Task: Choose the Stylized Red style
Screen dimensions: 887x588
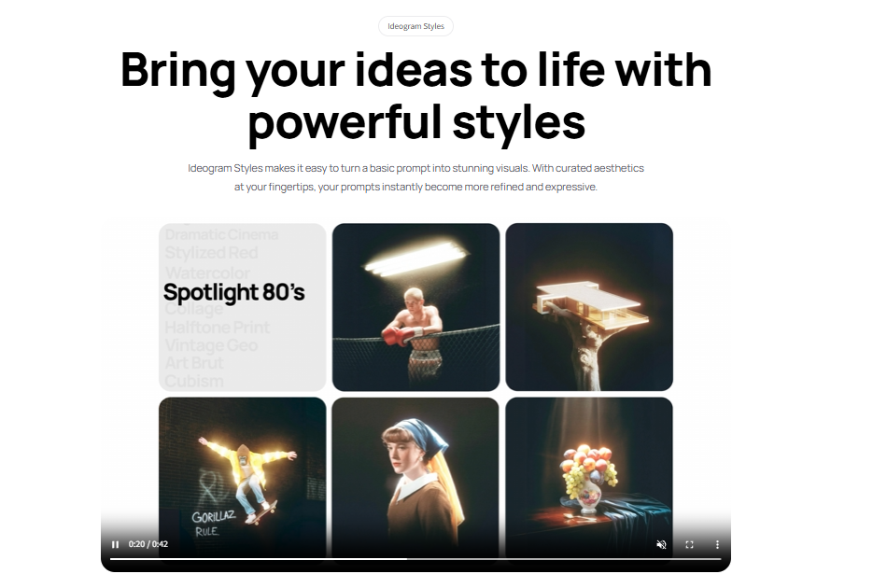Action: point(212,253)
